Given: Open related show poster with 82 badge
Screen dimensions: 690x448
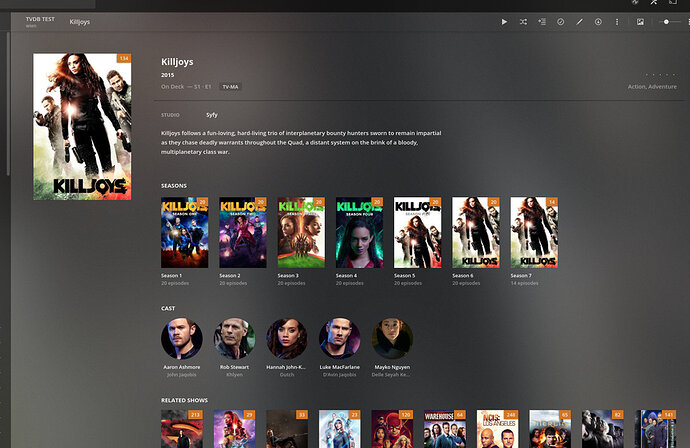Looking at the screenshot, I should point(602,429).
